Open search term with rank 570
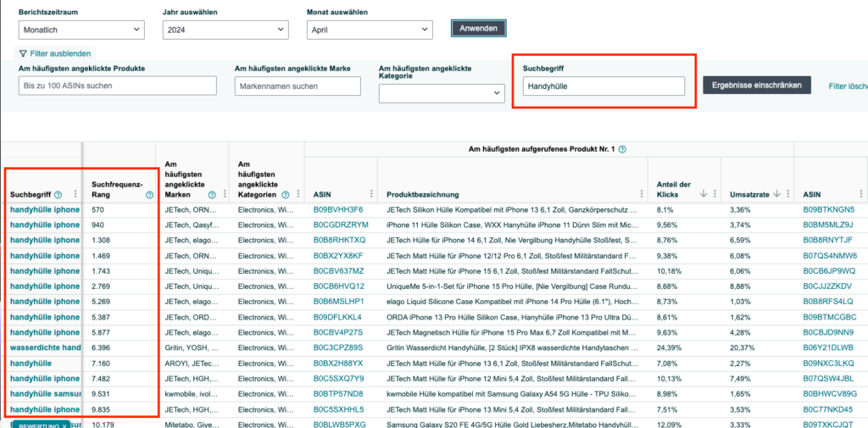This screenshot has height=428, width=868. click(x=45, y=210)
